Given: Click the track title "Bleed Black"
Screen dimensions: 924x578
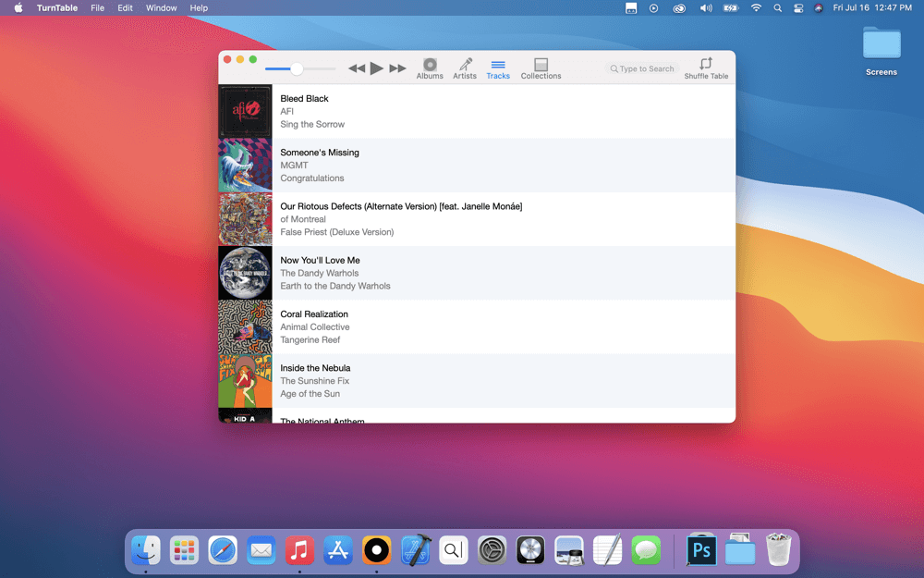Looking at the screenshot, I should coord(304,99).
